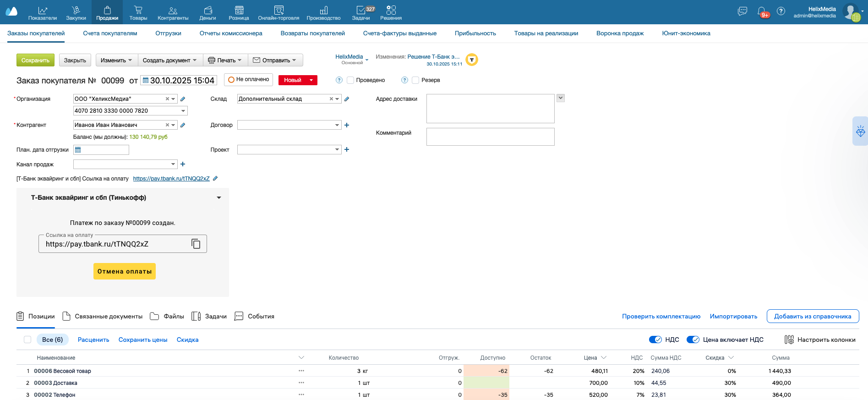Click the Добавить из справочника button
Image resolution: width=868 pixels, height=400 pixels.
point(813,317)
